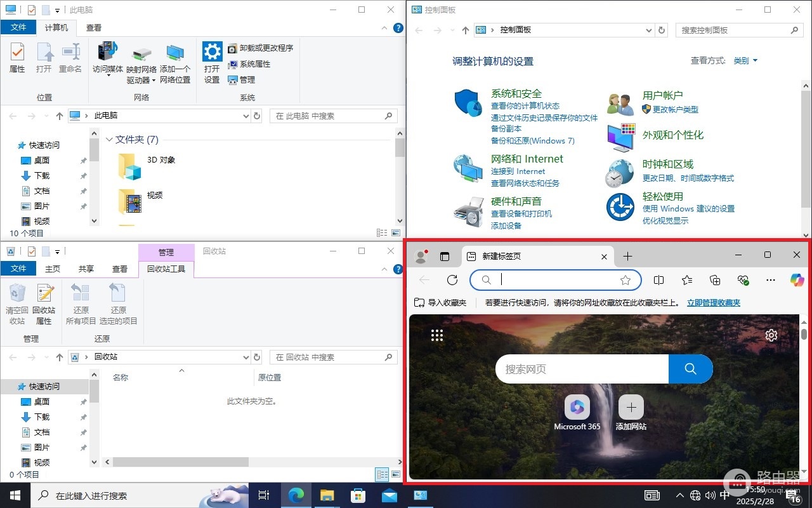
Task: Click Edge split screen icon
Action: (x=659, y=280)
